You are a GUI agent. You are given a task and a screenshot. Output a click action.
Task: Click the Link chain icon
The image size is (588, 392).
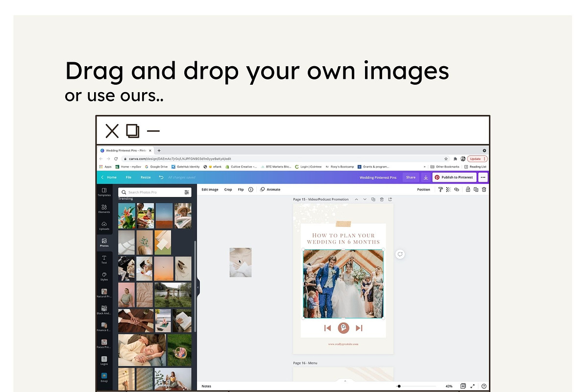[x=456, y=189]
